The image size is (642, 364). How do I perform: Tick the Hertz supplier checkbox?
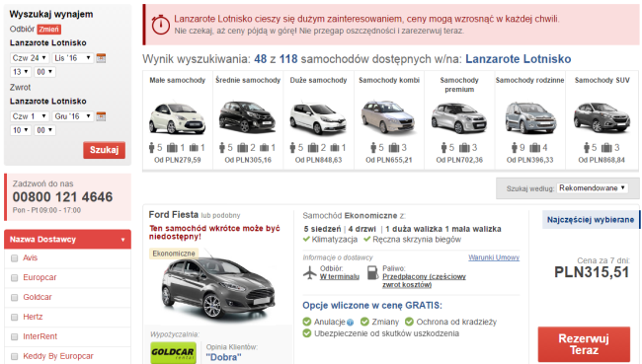(x=15, y=318)
